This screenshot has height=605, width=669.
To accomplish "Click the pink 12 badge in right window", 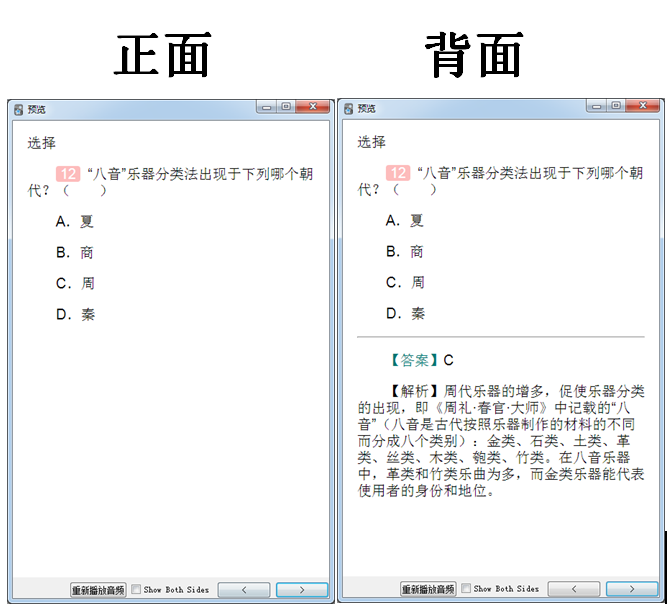I will click(398, 173).
